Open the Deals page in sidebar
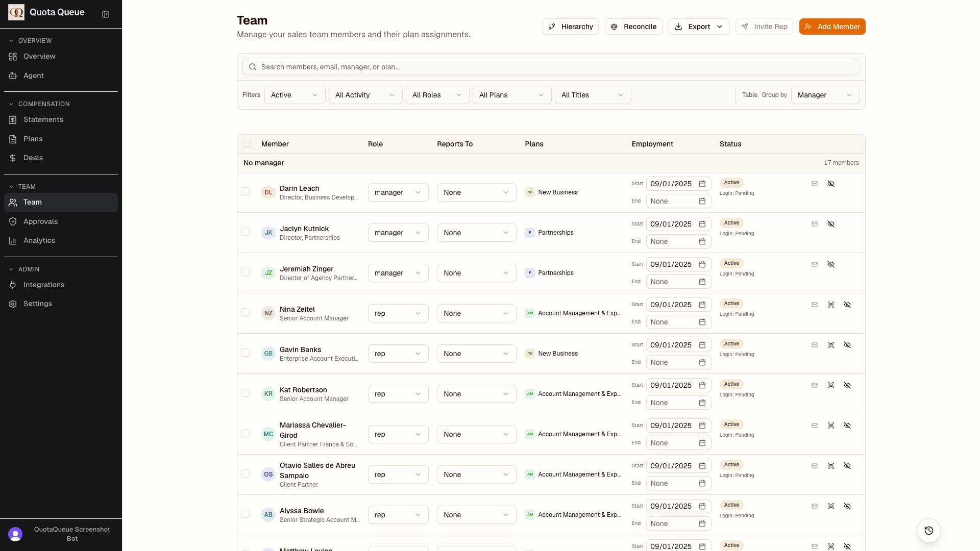This screenshot has width=980, height=551. coord(61,158)
